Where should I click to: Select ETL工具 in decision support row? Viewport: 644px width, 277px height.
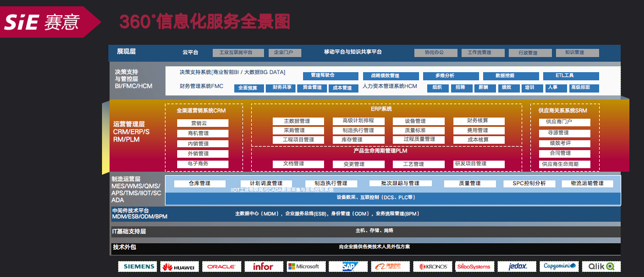pos(565,76)
